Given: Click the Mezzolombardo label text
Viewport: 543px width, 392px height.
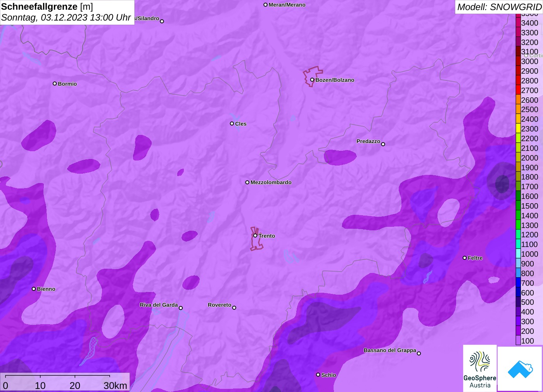Looking at the screenshot, I should pyautogui.click(x=271, y=182).
